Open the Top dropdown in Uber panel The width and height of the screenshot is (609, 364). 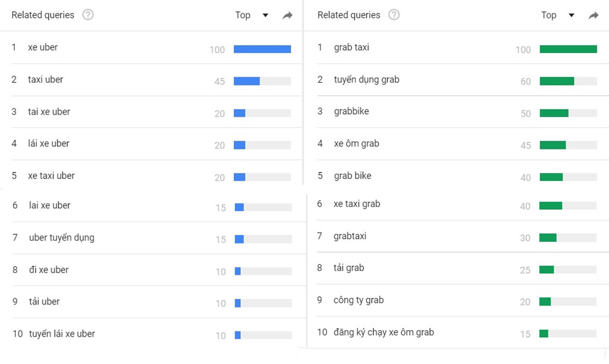pyautogui.click(x=252, y=15)
